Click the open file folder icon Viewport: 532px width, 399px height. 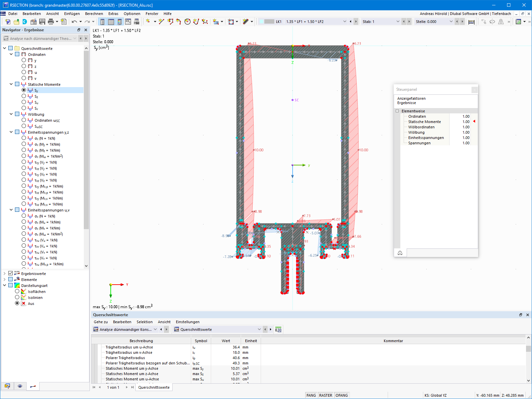16,22
